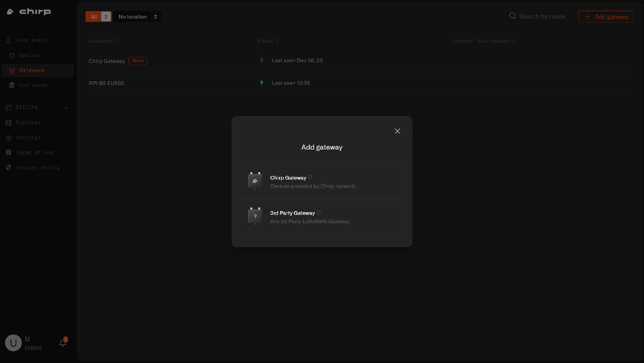Click the Explorer map icon

tap(9, 122)
